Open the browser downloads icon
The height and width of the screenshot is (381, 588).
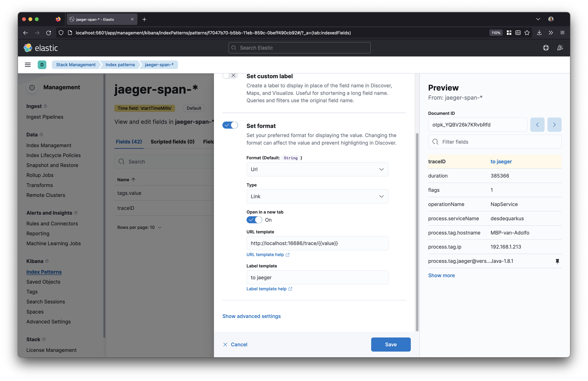(x=539, y=33)
